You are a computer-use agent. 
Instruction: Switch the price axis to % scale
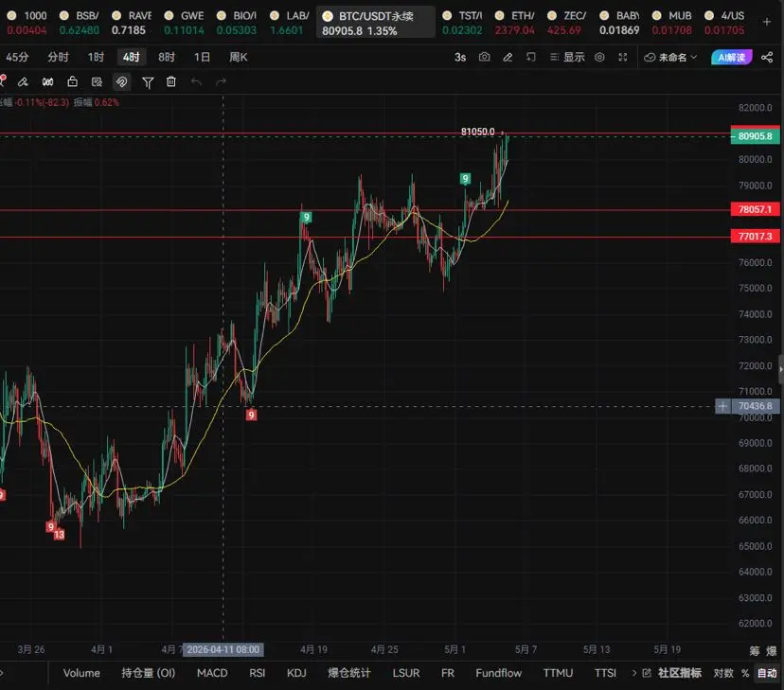pyautogui.click(x=745, y=673)
